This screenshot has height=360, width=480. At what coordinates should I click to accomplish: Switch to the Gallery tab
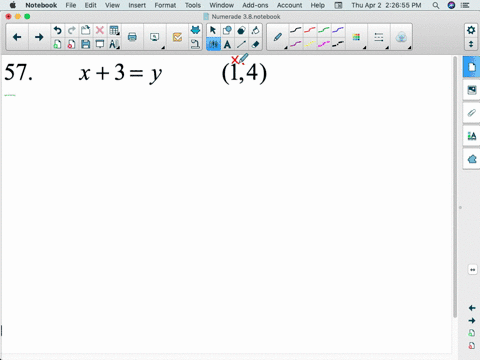coord(471,90)
